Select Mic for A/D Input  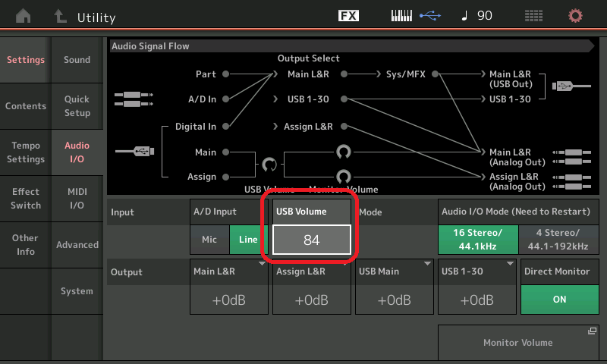pyautogui.click(x=209, y=240)
